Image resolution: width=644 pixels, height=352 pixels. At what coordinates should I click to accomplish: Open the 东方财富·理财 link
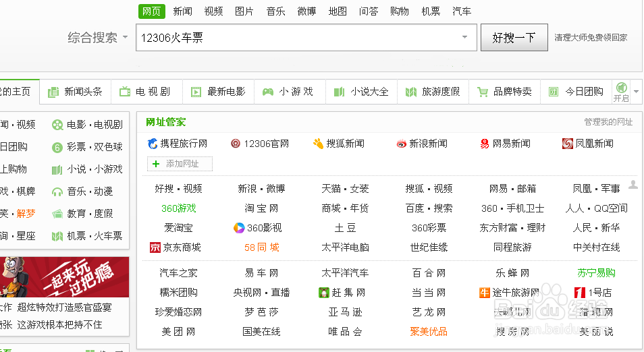tap(512, 228)
